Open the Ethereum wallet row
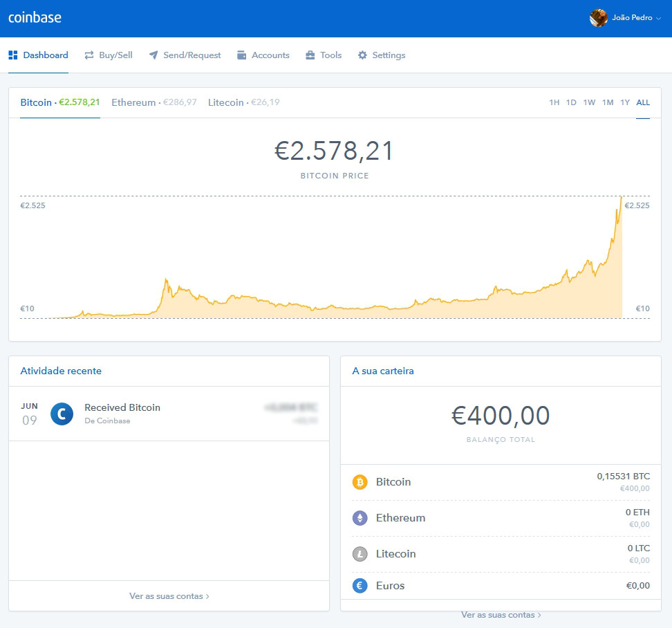672x628 pixels. click(501, 518)
